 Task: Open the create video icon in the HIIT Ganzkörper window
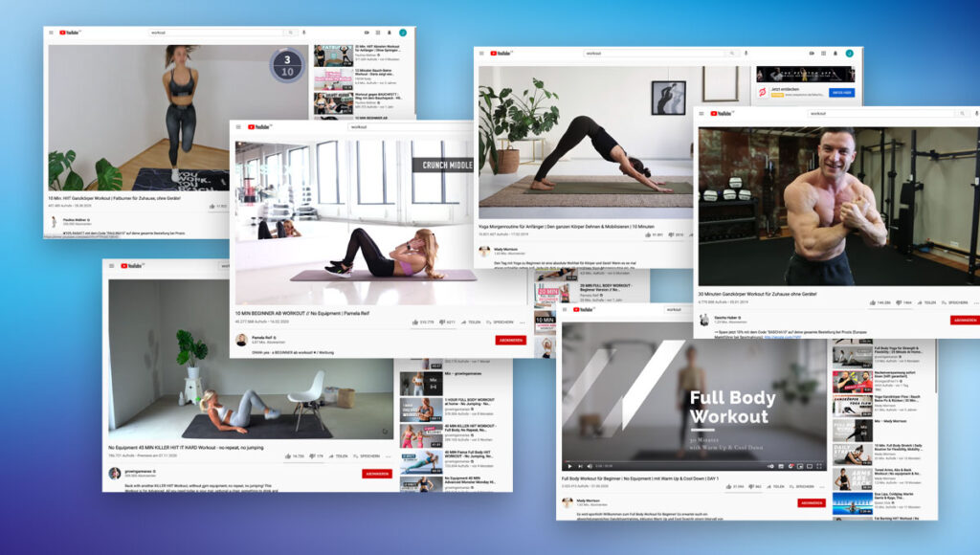click(x=367, y=33)
